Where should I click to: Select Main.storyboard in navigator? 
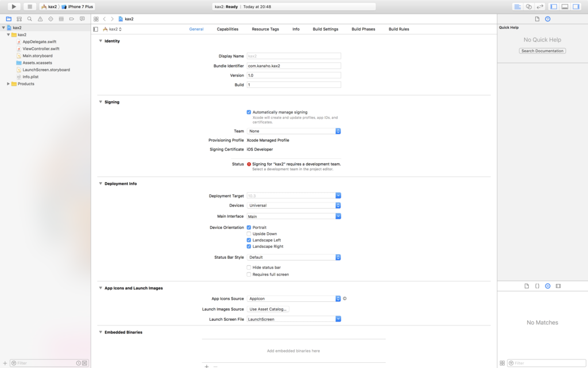pyautogui.click(x=37, y=56)
